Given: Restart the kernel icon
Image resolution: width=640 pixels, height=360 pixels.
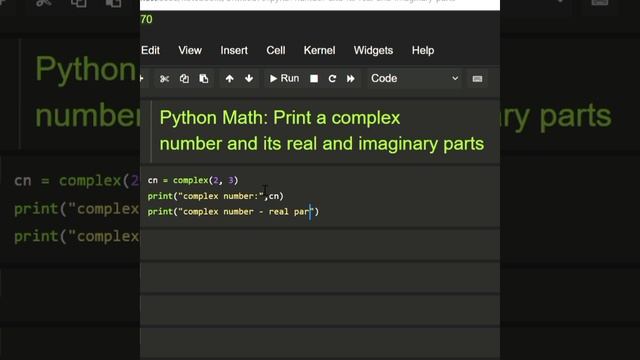Looking at the screenshot, I should 332,79.
